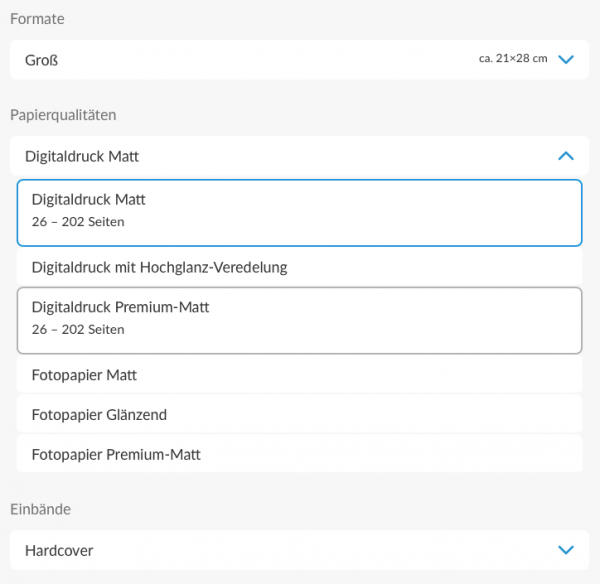This screenshot has height=584, width=600.
Task: Collapse the paper quality list via up chevron
Action: (566, 156)
